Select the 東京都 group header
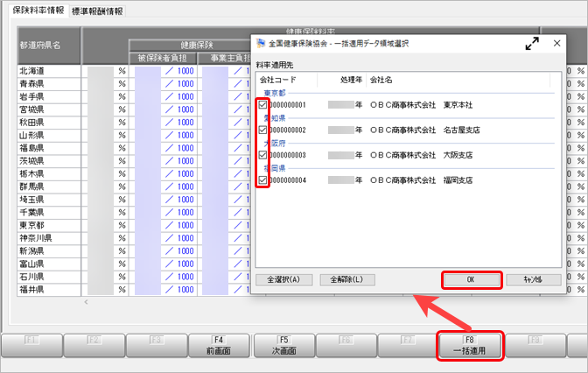This screenshot has width=588, height=373. 275,93
